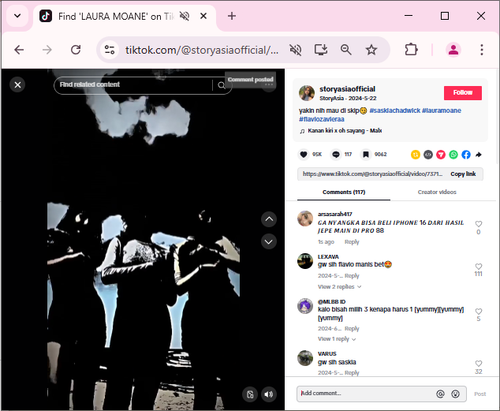Open the emoji picker in comment box

(x=455, y=394)
